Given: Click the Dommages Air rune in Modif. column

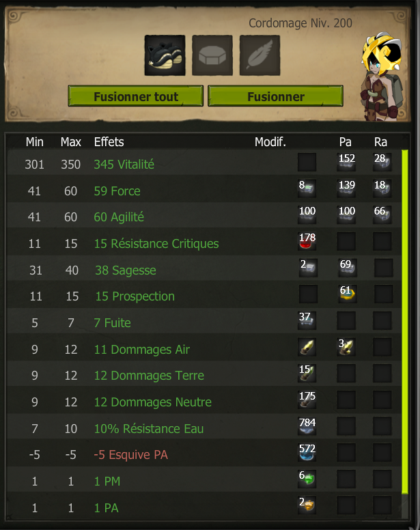Looking at the screenshot, I should point(307,347).
